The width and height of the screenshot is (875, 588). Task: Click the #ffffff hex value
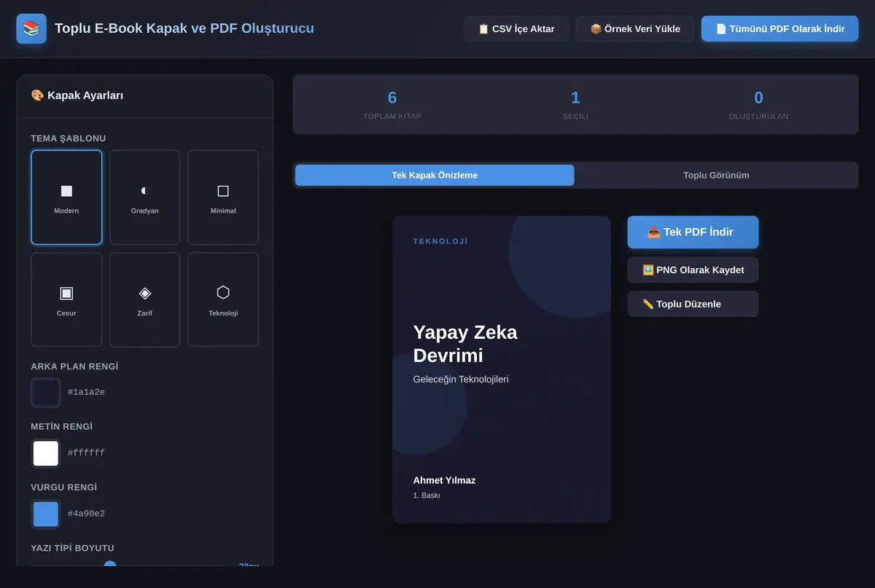point(86,453)
